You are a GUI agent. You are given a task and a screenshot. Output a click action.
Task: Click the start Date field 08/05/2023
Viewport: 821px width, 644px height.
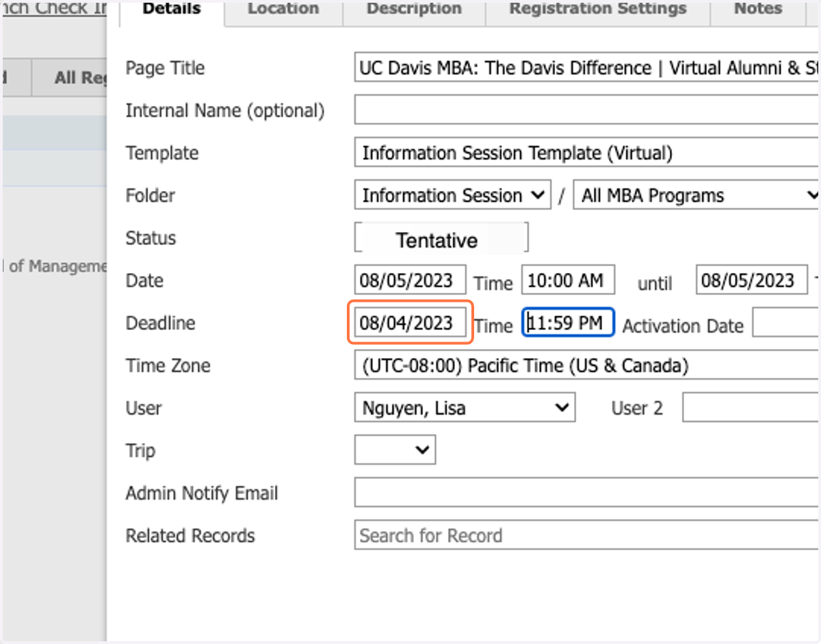pyautogui.click(x=410, y=280)
